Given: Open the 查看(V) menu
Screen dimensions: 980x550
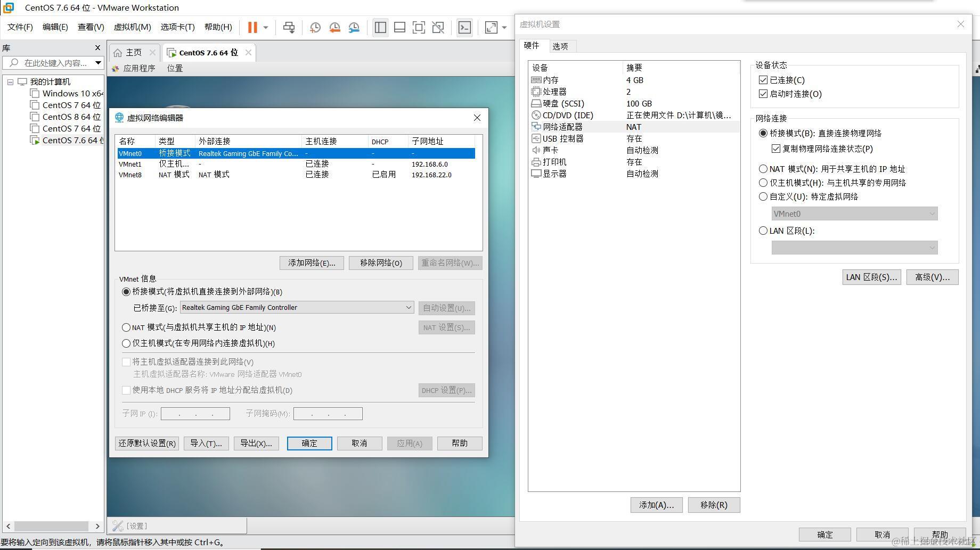Looking at the screenshot, I should (91, 27).
